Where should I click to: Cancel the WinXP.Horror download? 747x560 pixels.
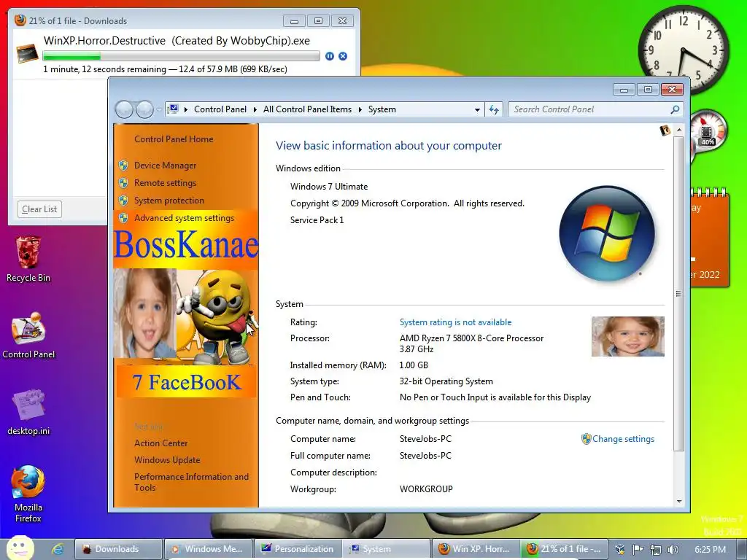(x=343, y=56)
